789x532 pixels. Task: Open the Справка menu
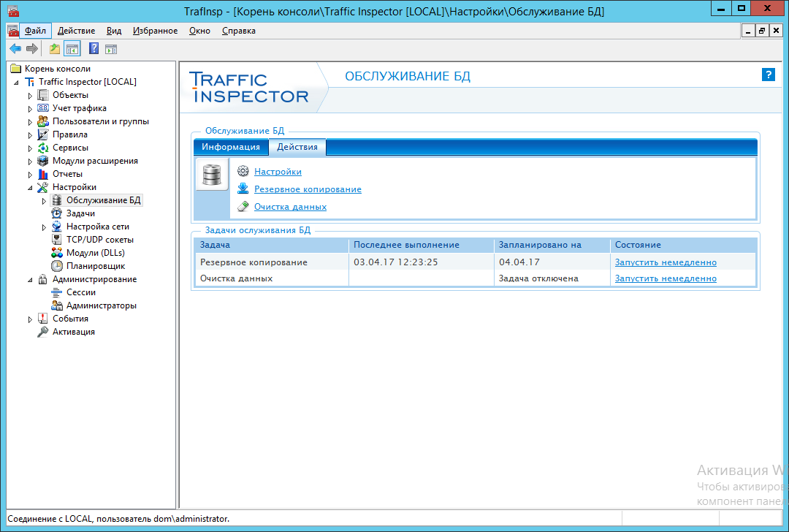click(239, 31)
